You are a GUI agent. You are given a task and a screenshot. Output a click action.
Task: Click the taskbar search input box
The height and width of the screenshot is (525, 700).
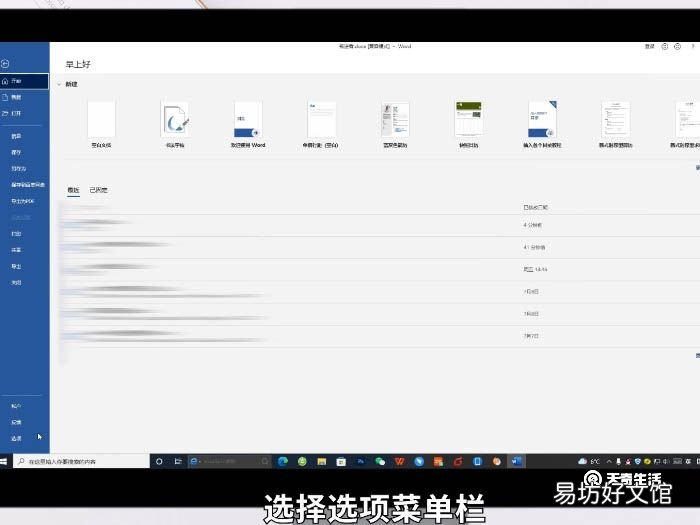pyautogui.click(x=81, y=462)
